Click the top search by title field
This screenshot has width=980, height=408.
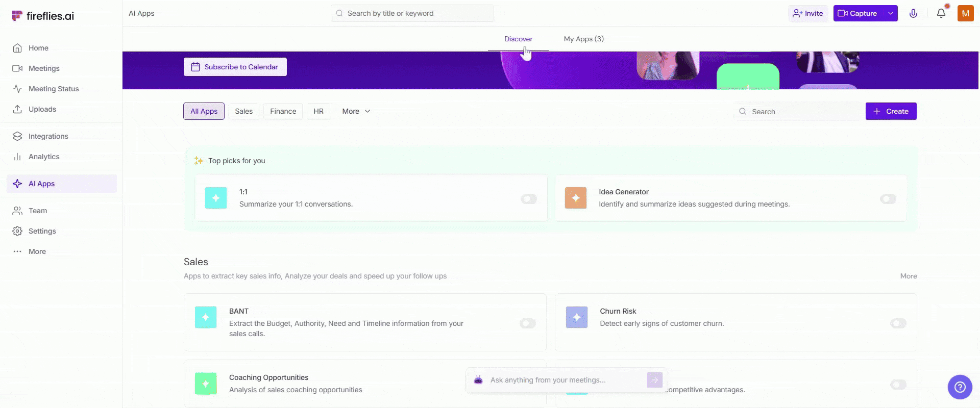click(x=412, y=13)
